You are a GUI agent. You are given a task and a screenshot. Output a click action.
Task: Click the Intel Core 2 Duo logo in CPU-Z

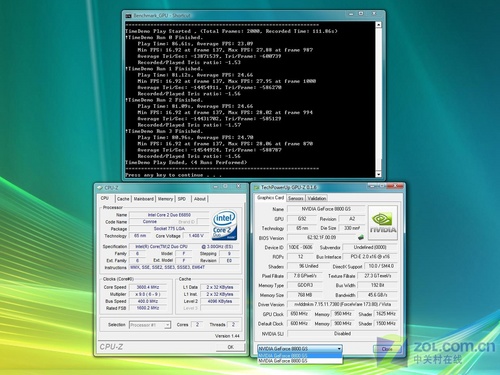point(224,225)
